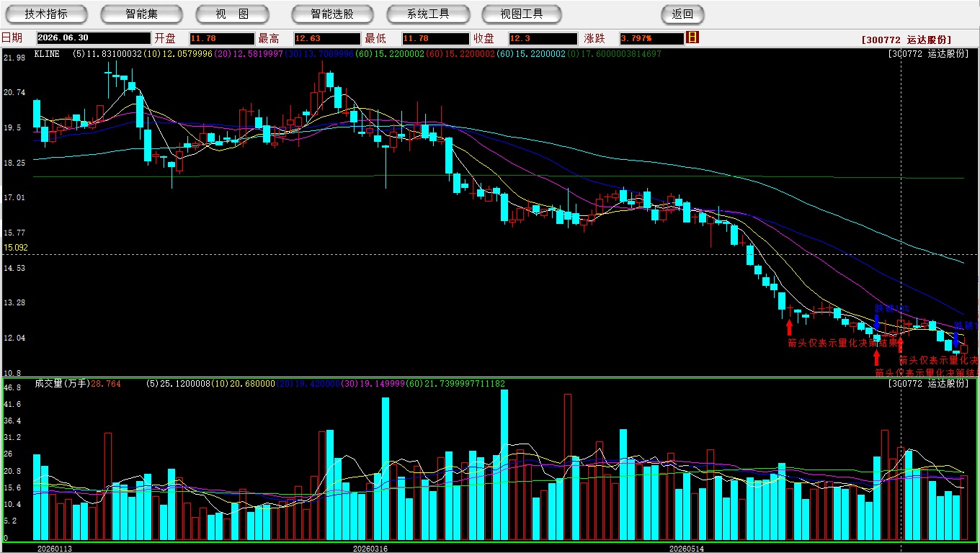Click the 最高 value 12.63 field
980x553 pixels.
tap(326, 39)
